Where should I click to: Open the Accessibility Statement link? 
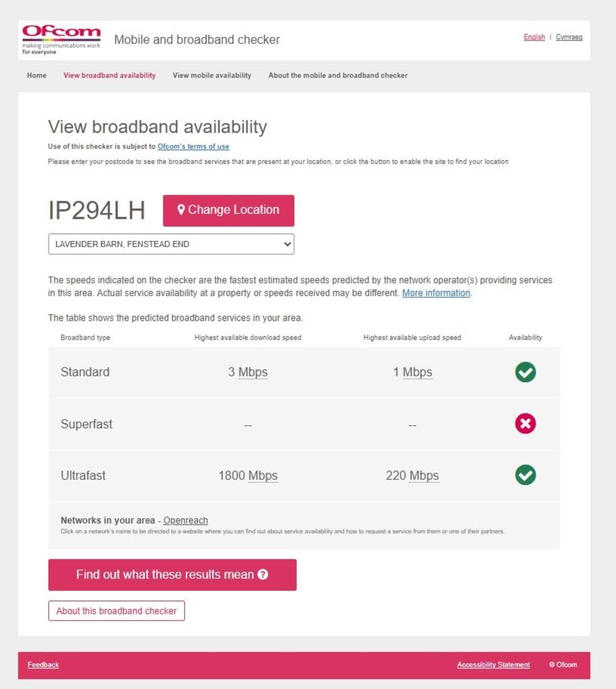click(x=493, y=665)
